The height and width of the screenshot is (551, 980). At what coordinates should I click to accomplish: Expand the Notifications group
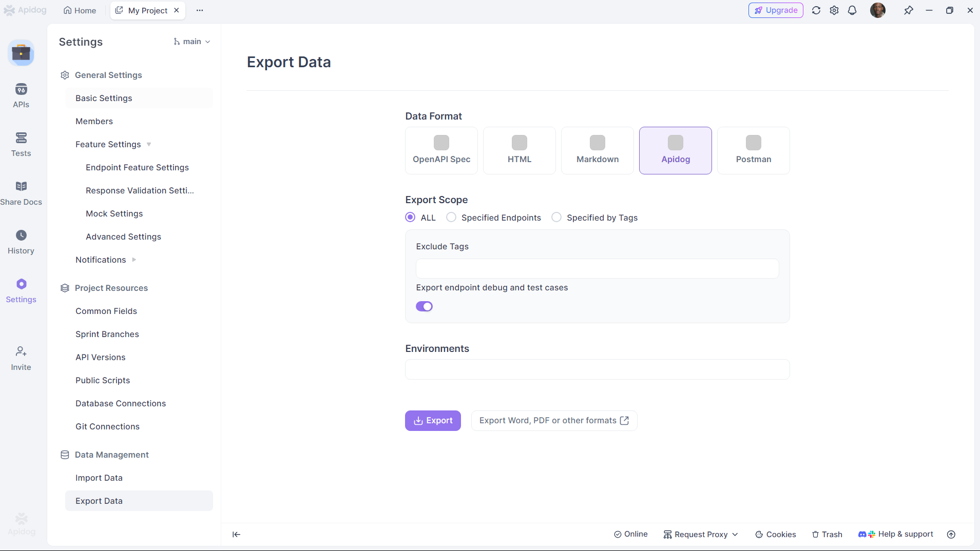(134, 260)
